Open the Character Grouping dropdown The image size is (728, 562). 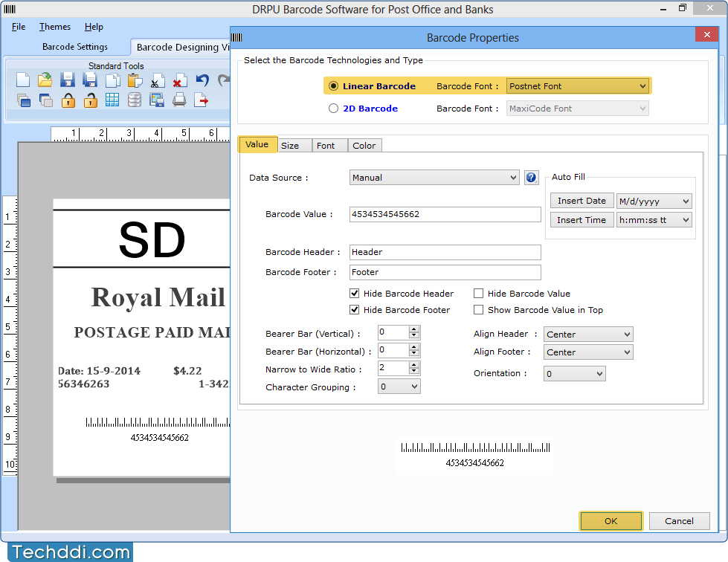399,387
